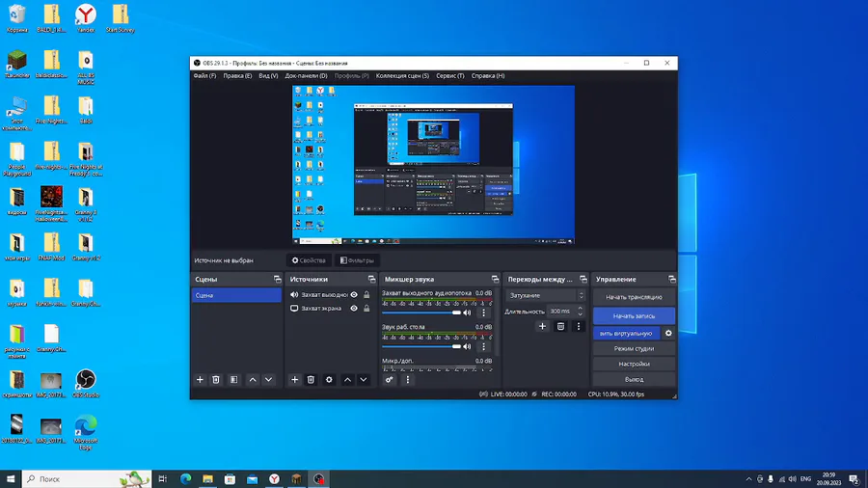Mute Захват выходного аудиопотока speaker icon

pyautogui.click(x=467, y=312)
